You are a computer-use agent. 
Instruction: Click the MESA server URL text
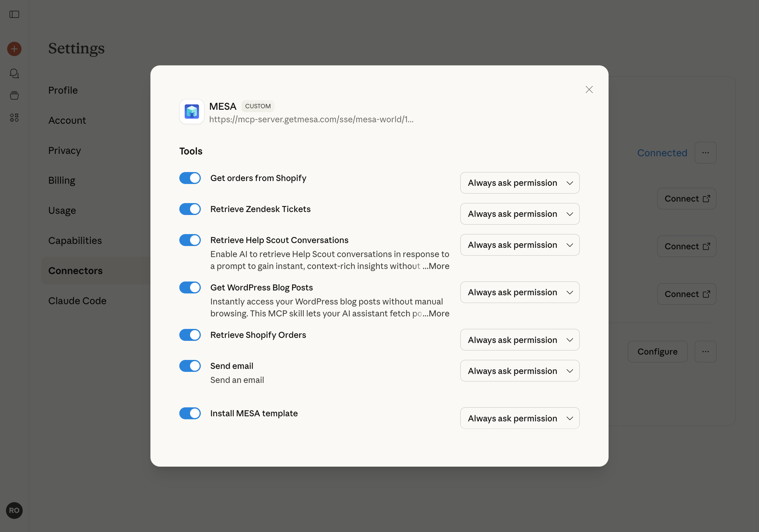click(x=311, y=119)
